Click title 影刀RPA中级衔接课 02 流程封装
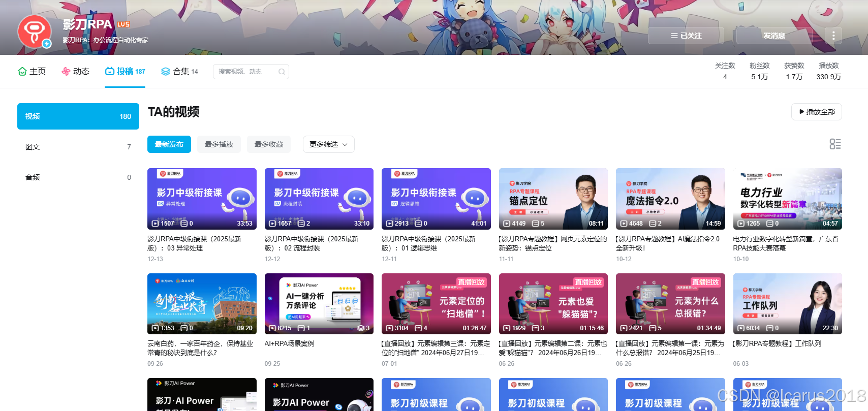 312,243
